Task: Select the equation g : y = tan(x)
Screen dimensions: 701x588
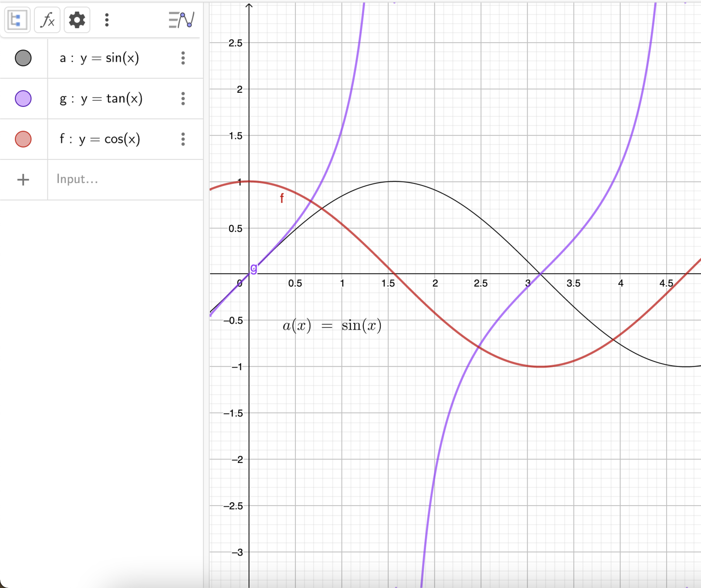Action: click(101, 98)
